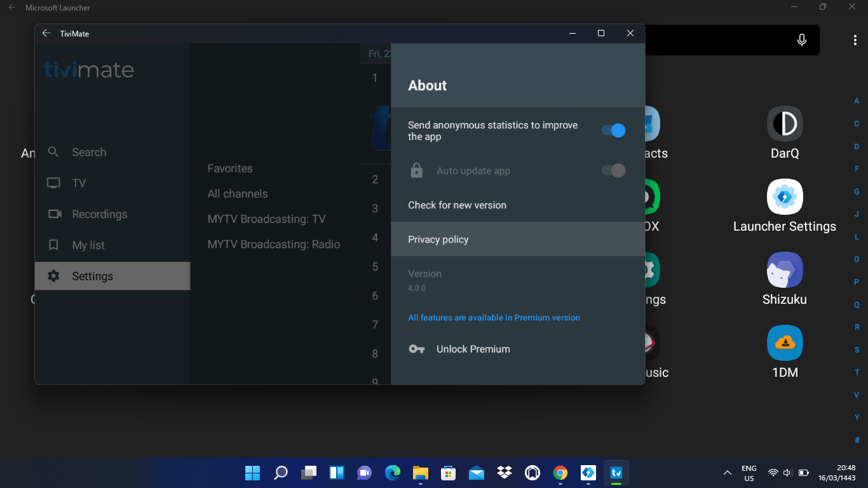Click the lock icon beside Auto update app
This screenshot has height=488, width=868.
(x=417, y=170)
